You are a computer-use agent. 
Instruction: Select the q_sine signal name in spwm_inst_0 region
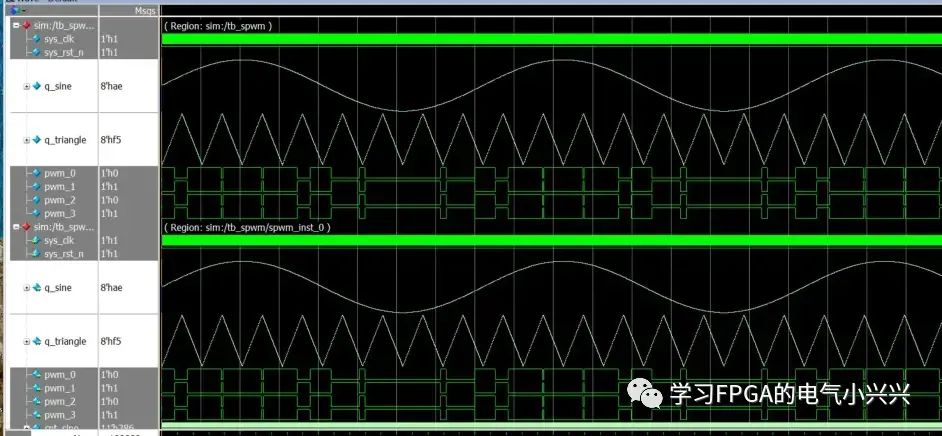[x=58, y=288]
